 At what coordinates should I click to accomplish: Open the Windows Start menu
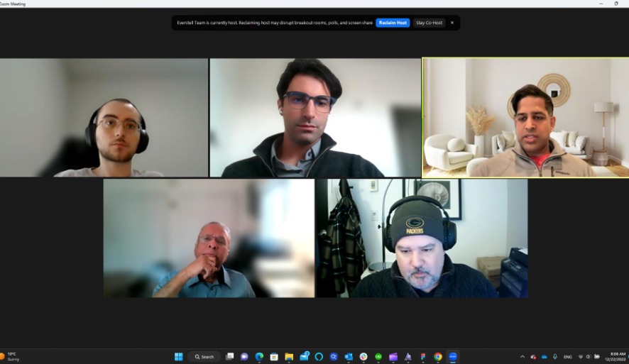(178, 356)
